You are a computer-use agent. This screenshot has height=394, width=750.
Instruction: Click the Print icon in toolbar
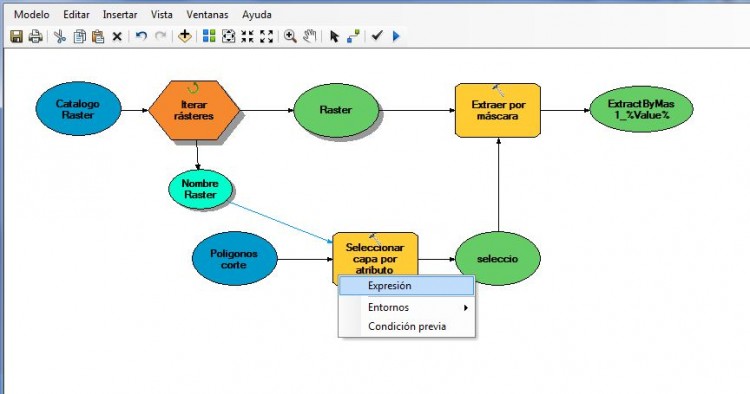(35, 36)
